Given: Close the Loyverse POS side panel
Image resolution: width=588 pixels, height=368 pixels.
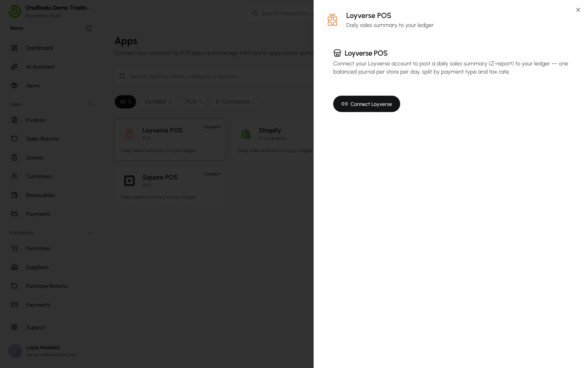Looking at the screenshot, I should tap(578, 10).
